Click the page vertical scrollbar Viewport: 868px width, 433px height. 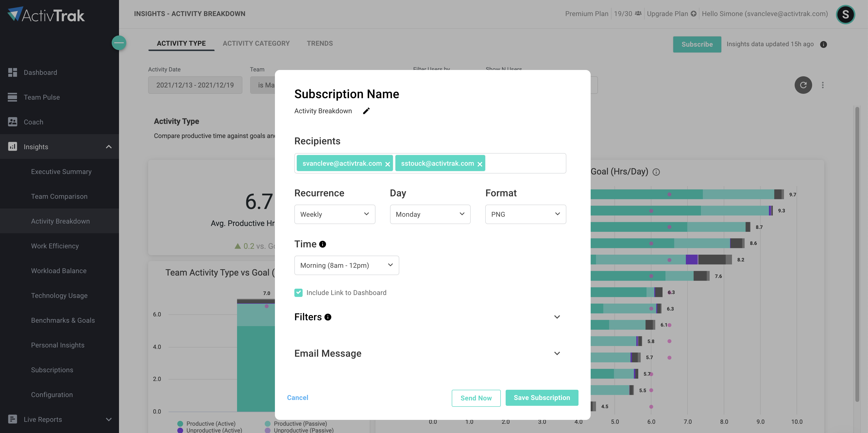857,255
